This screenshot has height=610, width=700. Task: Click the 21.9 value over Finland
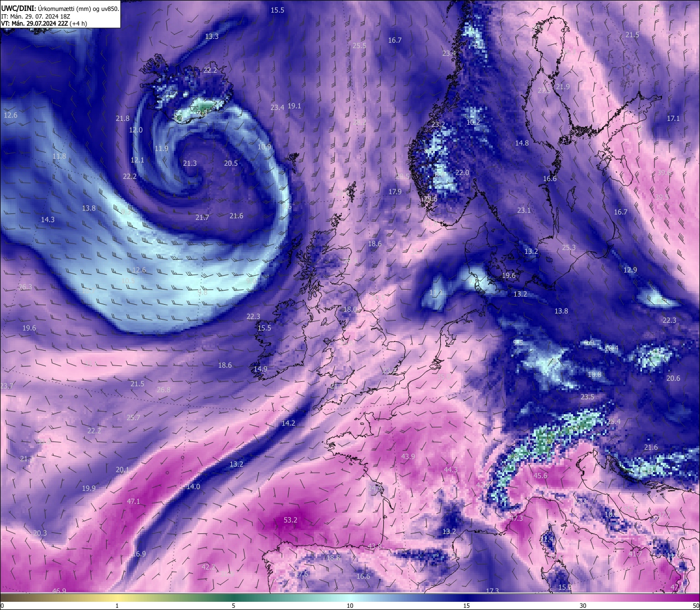point(563,86)
